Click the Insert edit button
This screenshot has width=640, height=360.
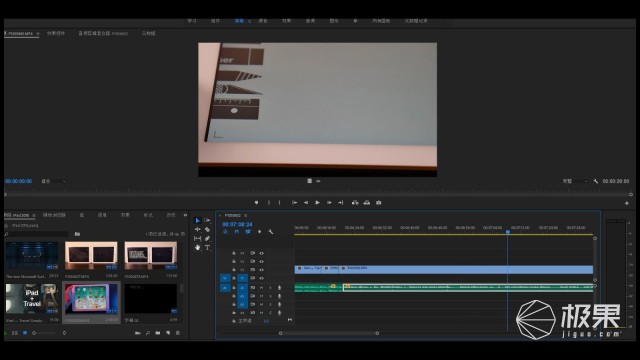[355, 202]
